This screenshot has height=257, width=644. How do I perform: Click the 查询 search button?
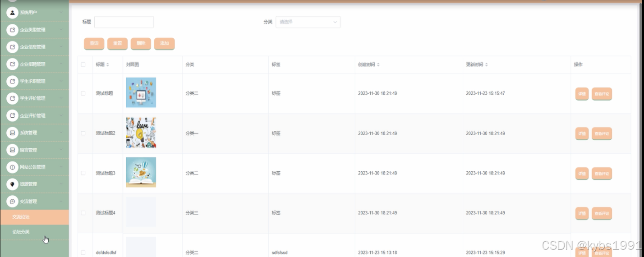(94, 43)
